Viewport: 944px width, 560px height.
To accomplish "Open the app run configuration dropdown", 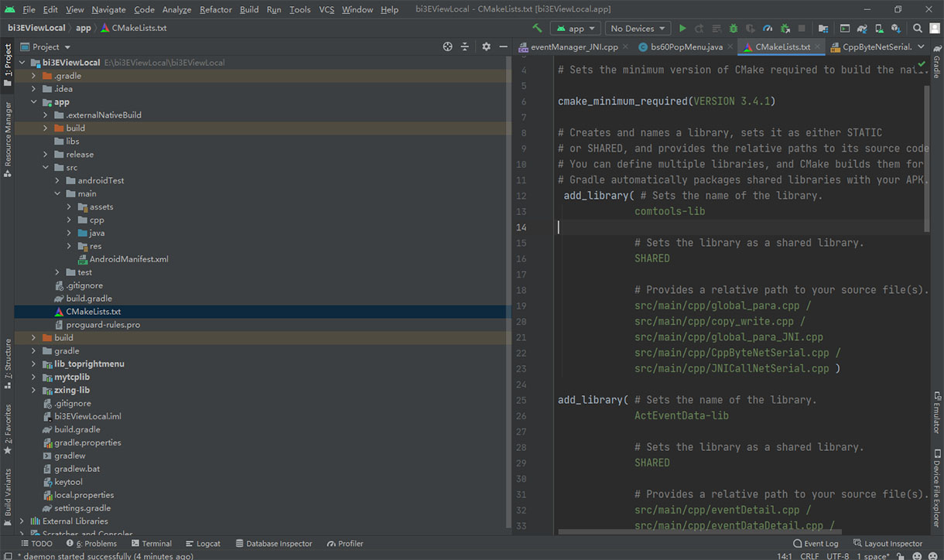I will [x=576, y=28].
